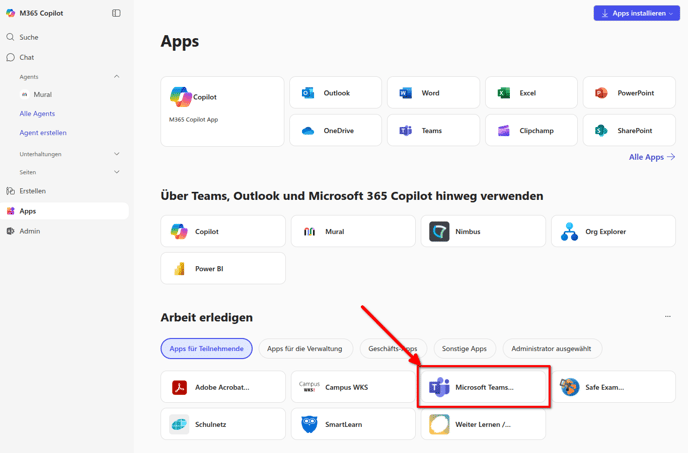Open the Power BI app icon

[179, 269]
